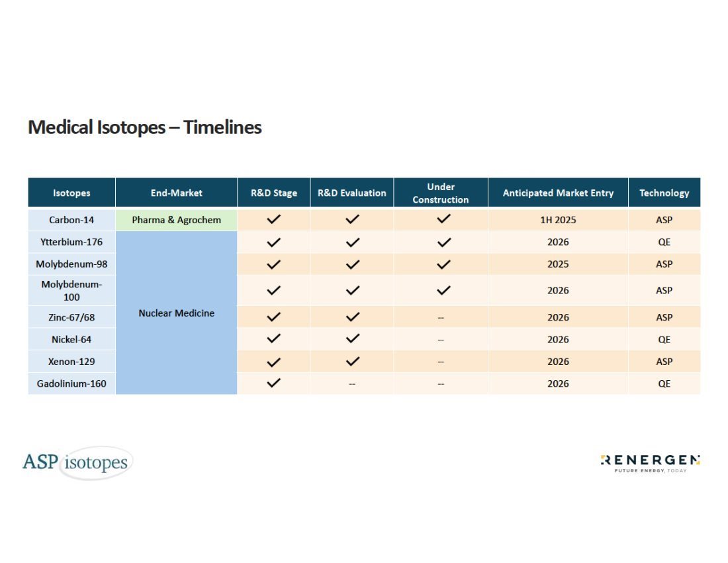Select the Pharma & Agrochem cell

176,220
